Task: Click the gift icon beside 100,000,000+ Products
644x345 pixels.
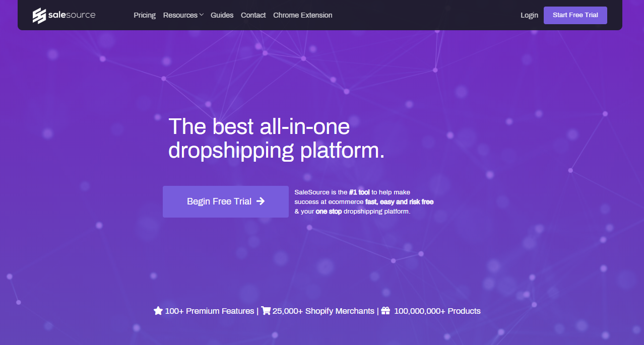Action: coord(385,311)
